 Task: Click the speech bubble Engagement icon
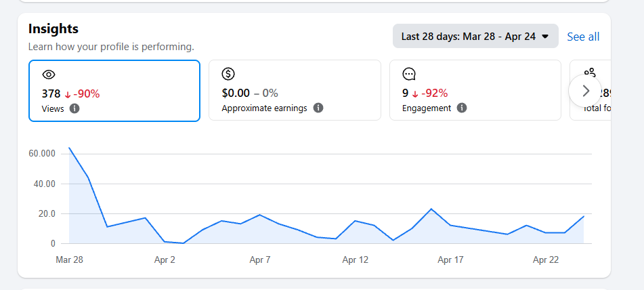point(409,75)
